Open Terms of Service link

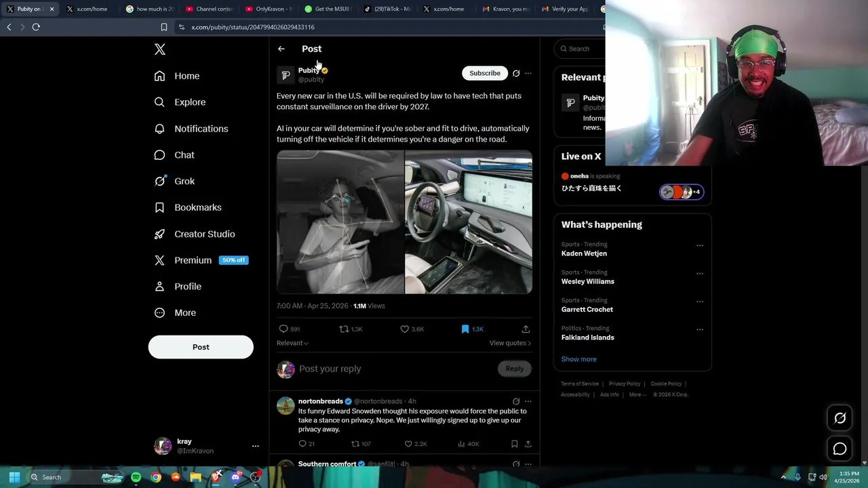(x=580, y=384)
